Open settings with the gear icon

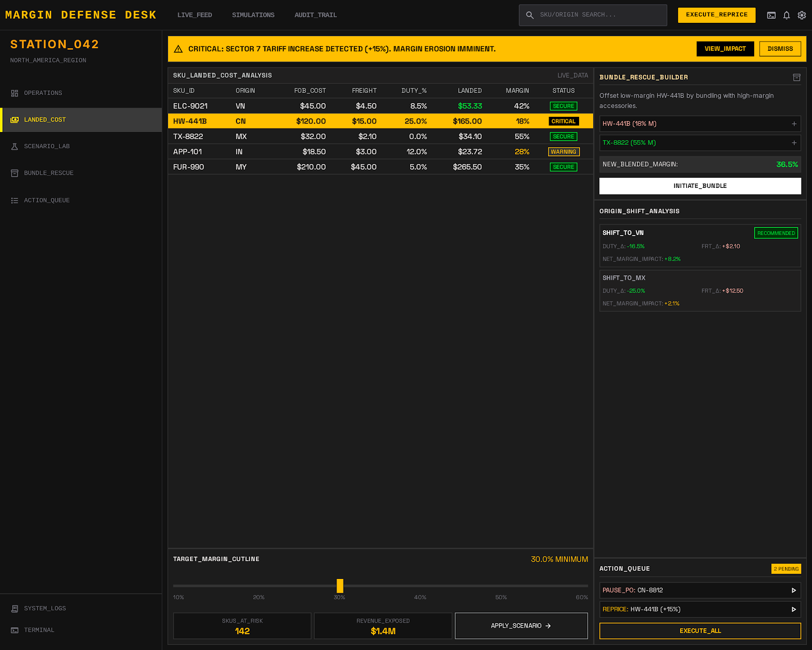click(802, 15)
